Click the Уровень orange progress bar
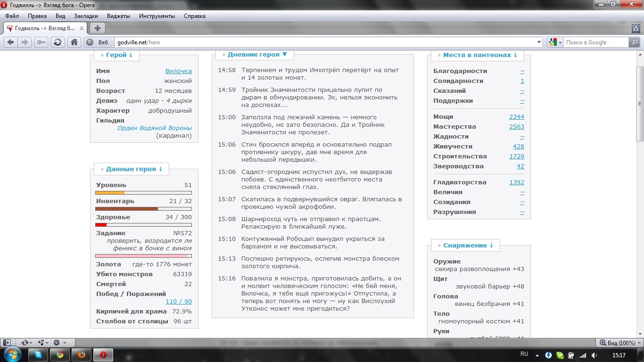This screenshot has width=644, height=362. click(144, 193)
